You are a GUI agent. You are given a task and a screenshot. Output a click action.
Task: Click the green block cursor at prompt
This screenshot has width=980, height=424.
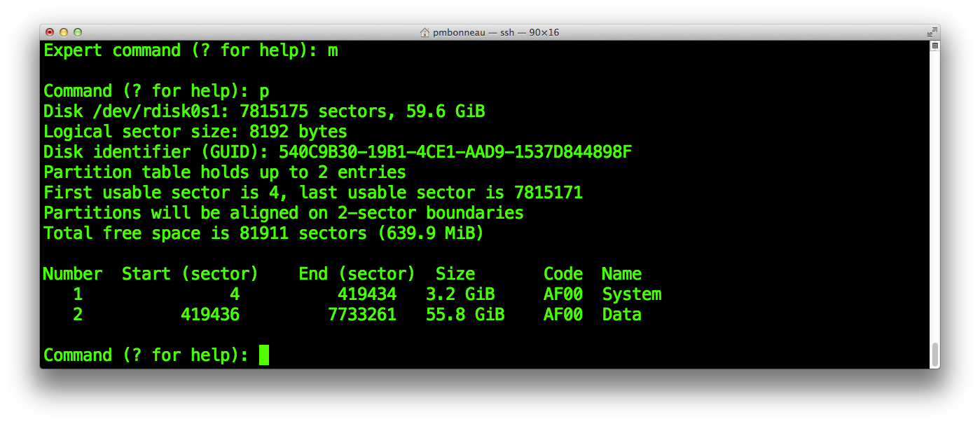(x=264, y=355)
